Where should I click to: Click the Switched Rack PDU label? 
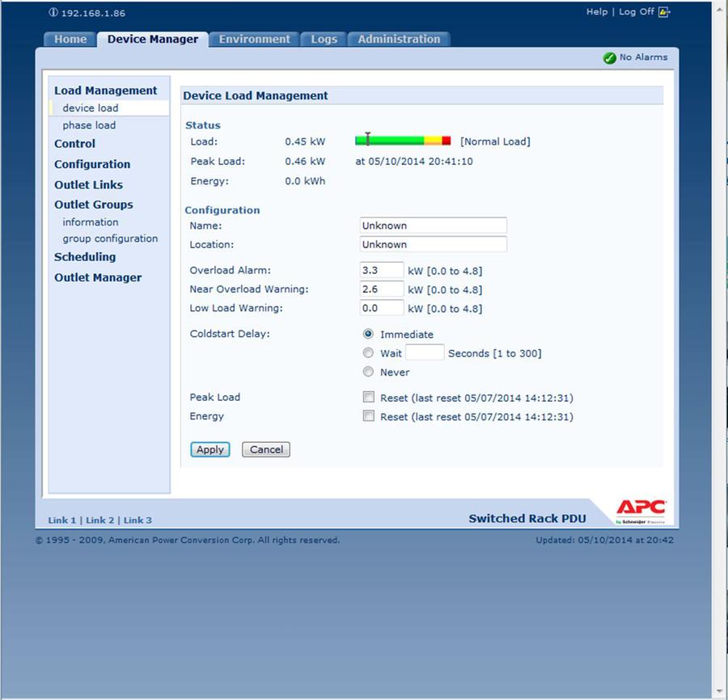(527, 519)
